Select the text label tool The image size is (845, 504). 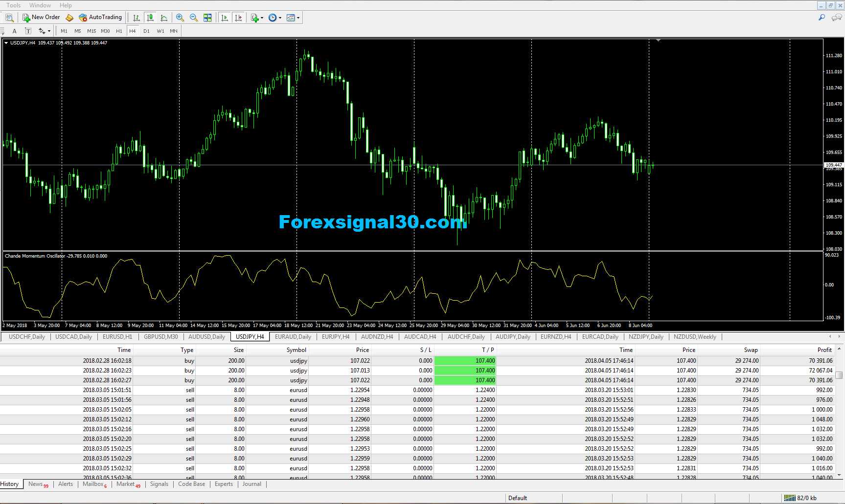tap(28, 31)
